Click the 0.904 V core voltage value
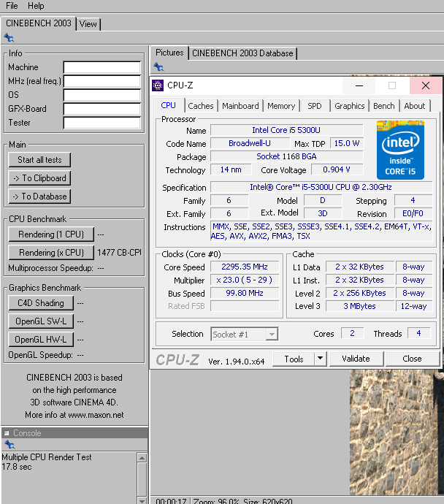 point(337,169)
